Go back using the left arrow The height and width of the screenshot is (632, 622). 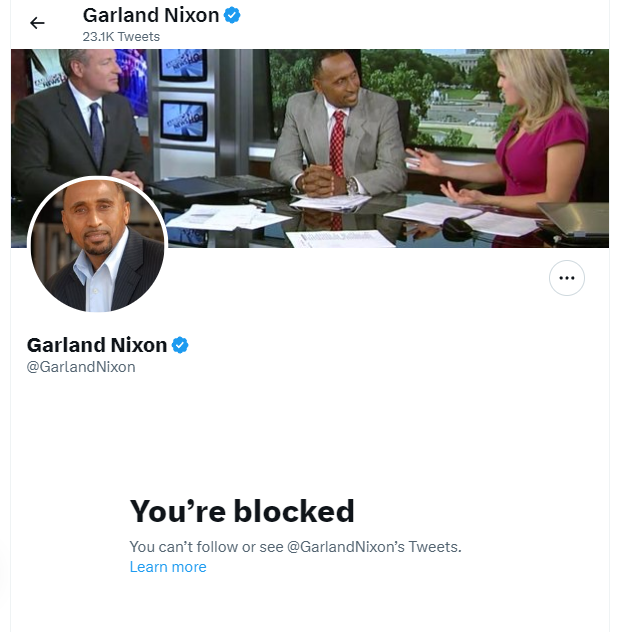pyautogui.click(x=37, y=23)
